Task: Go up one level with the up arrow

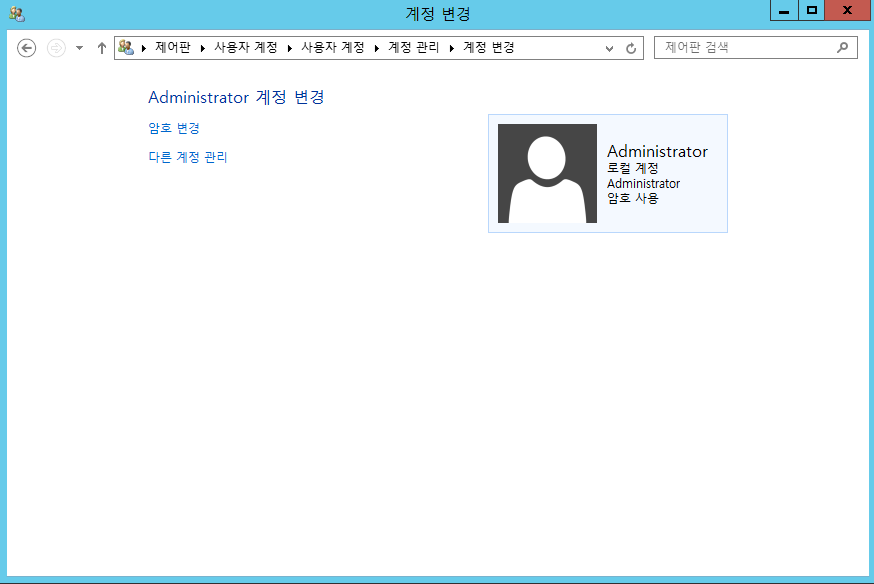Action: click(101, 48)
